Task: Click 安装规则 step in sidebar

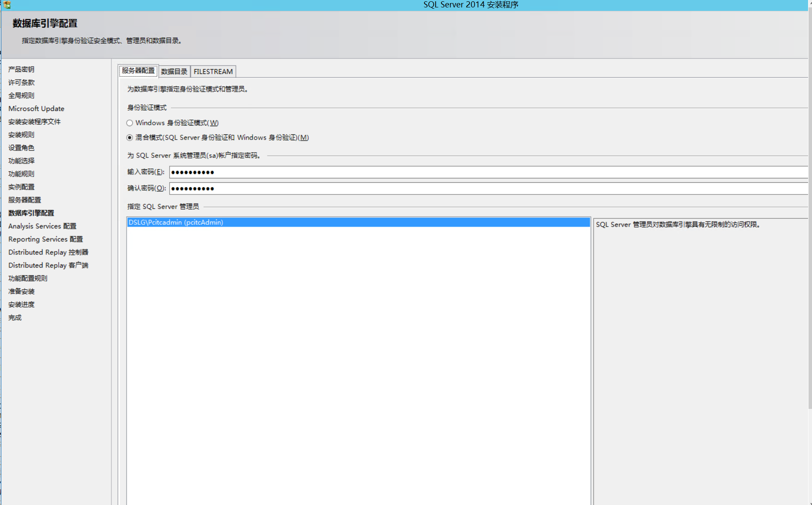Action: pyautogui.click(x=21, y=134)
